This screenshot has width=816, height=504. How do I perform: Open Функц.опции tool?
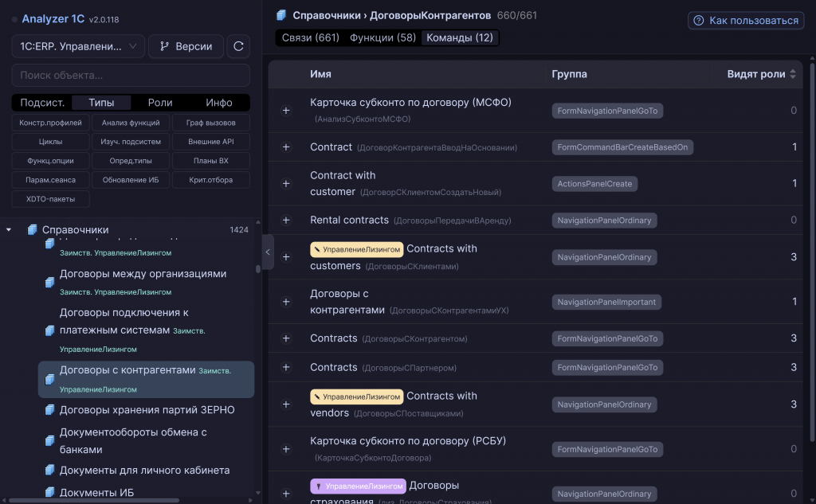coord(50,161)
